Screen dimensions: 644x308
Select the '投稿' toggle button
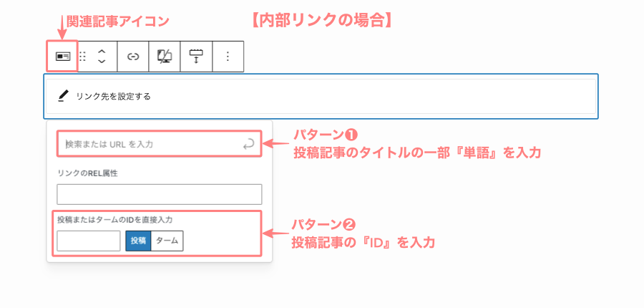[138, 241]
